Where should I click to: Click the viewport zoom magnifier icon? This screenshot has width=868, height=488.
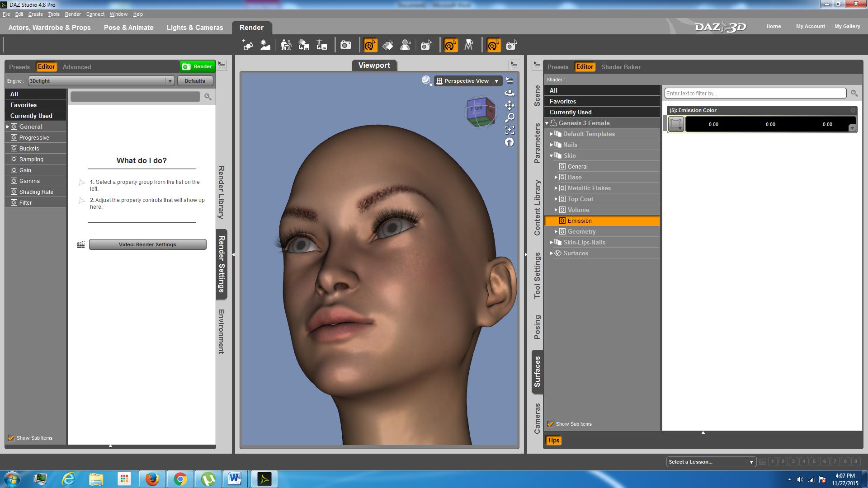point(509,118)
